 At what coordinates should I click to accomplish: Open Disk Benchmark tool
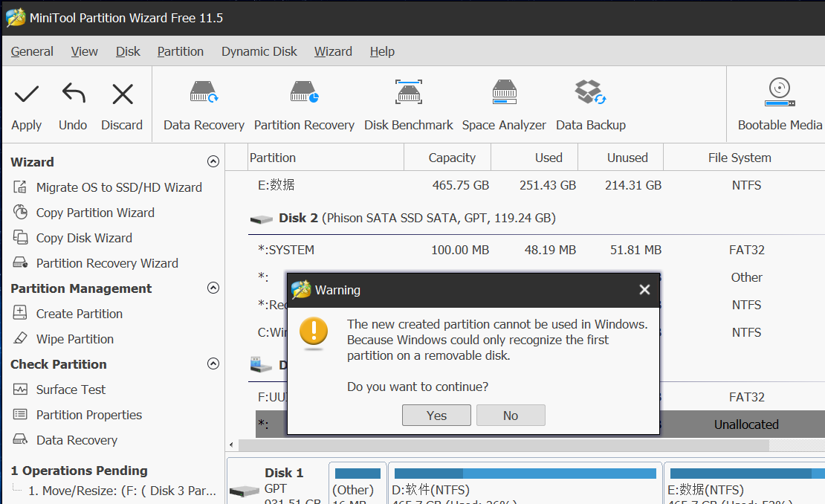pyautogui.click(x=408, y=93)
